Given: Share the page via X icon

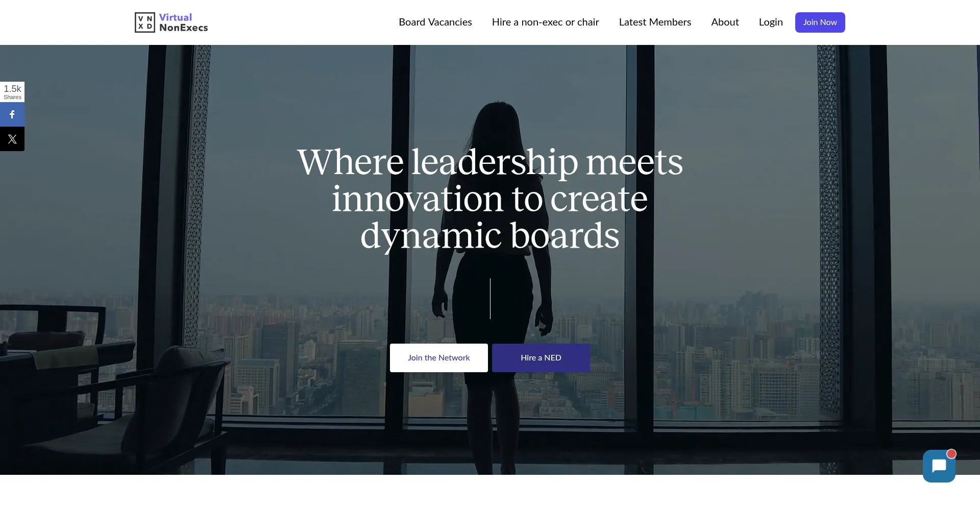Looking at the screenshot, I should point(12,139).
